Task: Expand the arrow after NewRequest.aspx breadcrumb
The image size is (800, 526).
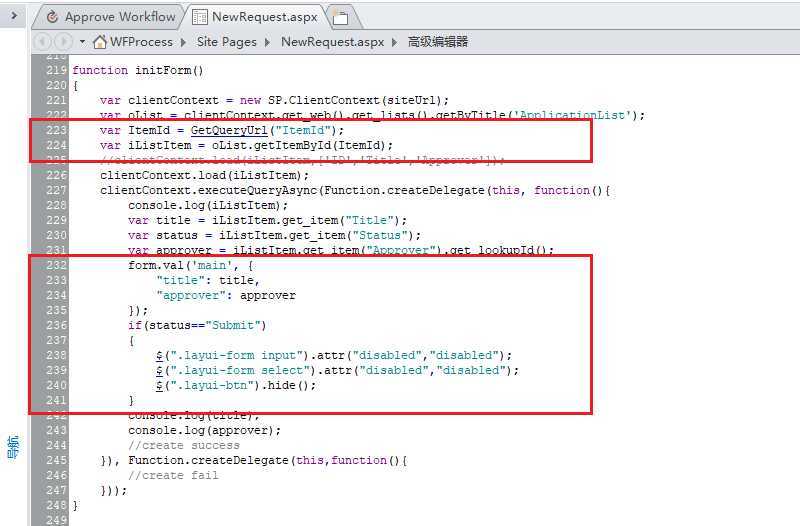Action: pyautogui.click(x=394, y=42)
